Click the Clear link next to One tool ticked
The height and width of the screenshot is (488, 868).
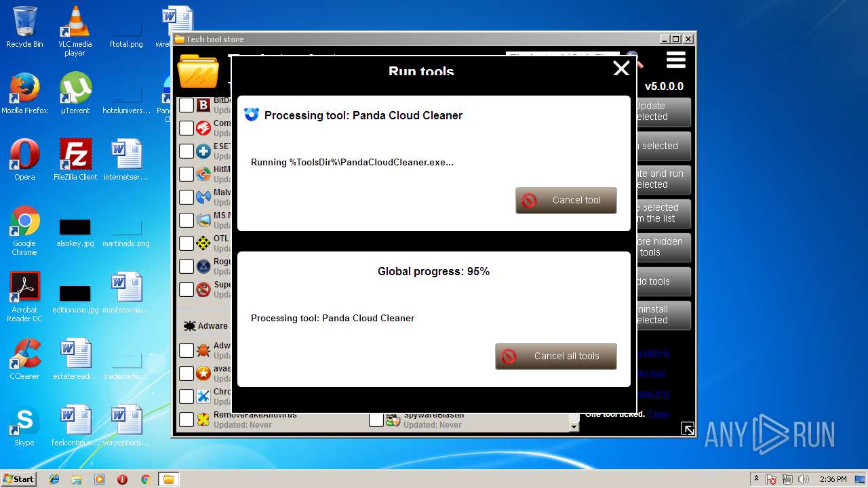[658, 414]
